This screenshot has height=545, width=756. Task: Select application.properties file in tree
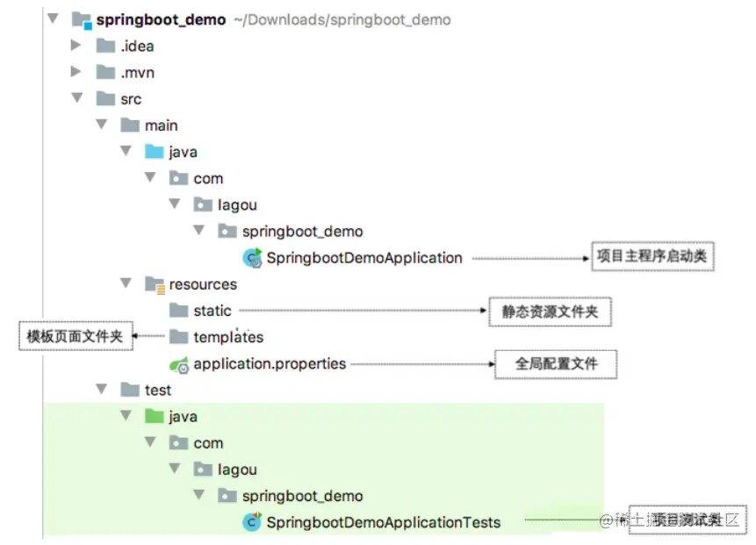pos(258,364)
